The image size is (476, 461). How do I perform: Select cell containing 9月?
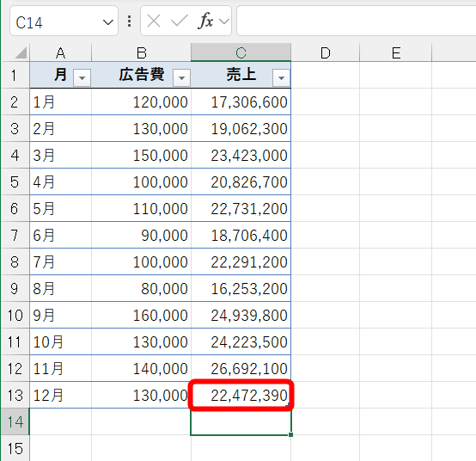[x=61, y=315]
